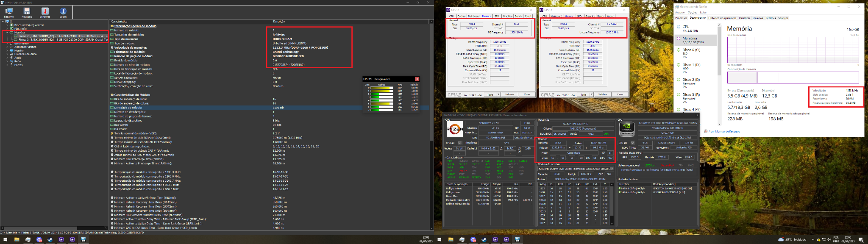Expand the Adaptador gráfico node
The height and width of the screenshot is (244, 868).
pyautogui.click(x=8, y=47)
